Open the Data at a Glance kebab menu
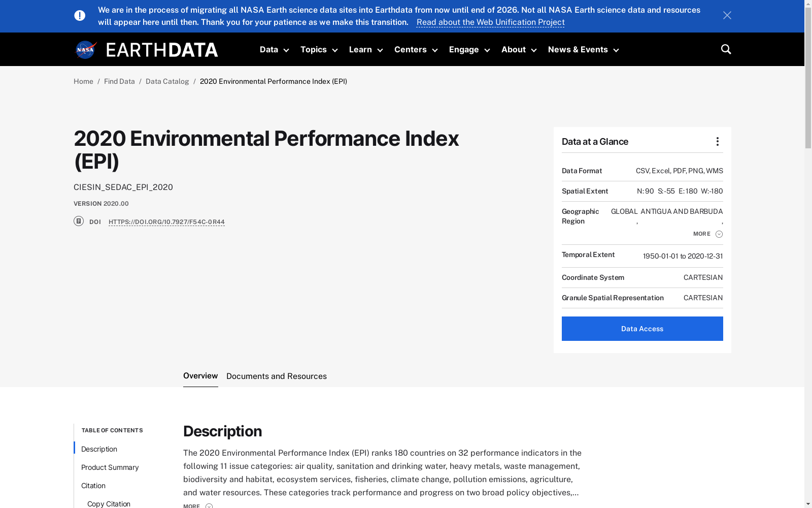 pyautogui.click(x=717, y=142)
